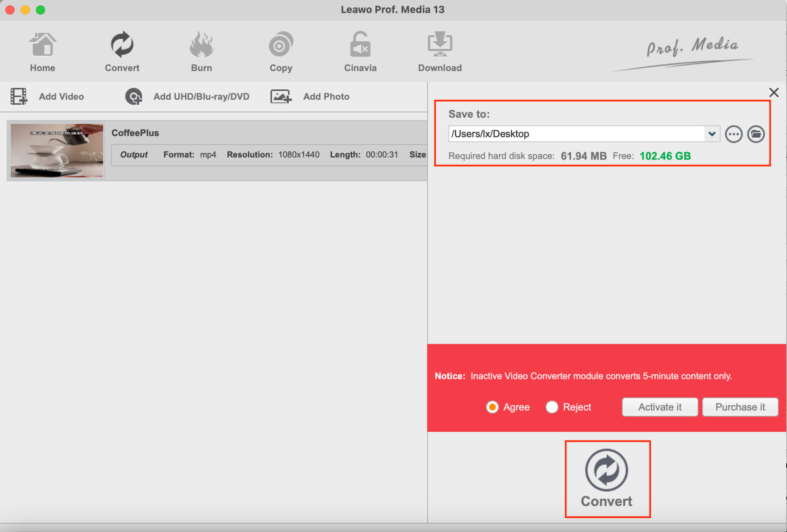This screenshot has width=787, height=532.
Task: Select the Agree radio button
Action: coord(492,407)
